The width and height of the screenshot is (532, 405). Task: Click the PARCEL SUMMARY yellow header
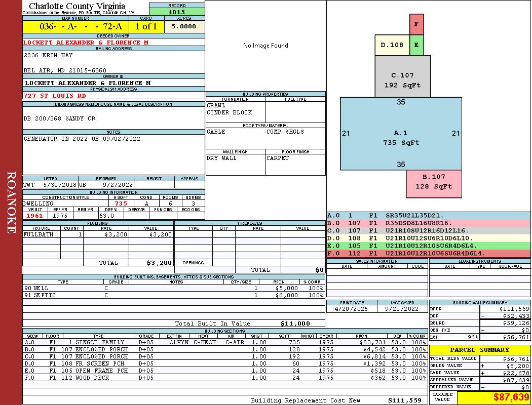[479, 350]
